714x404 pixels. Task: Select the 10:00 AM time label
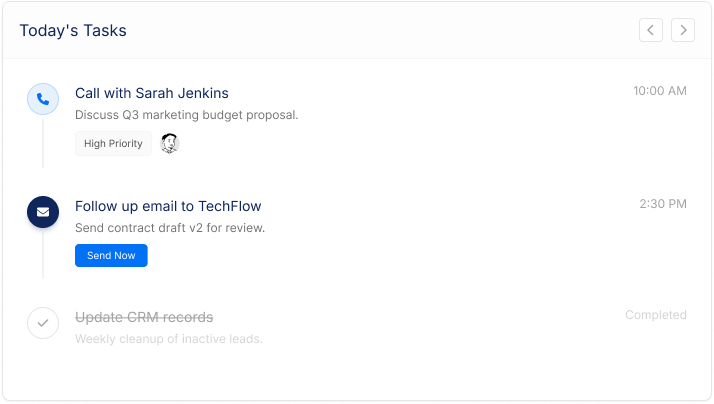tap(659, 91)
